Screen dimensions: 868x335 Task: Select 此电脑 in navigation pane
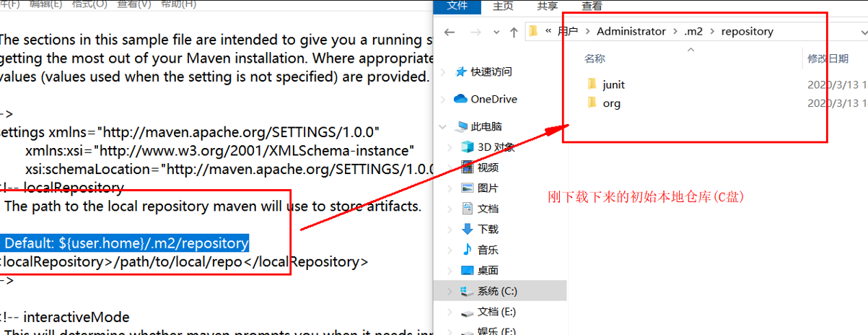(x=486, y=126)
